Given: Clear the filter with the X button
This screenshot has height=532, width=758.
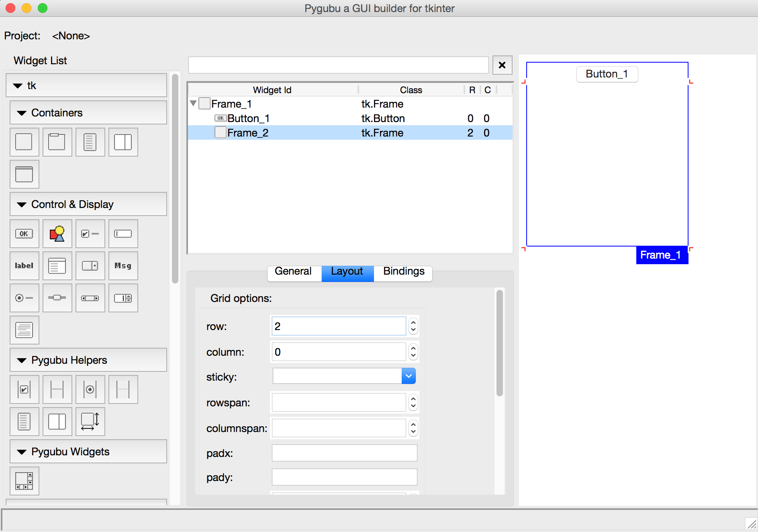Looking at the screenshot, I should [502, 65].
